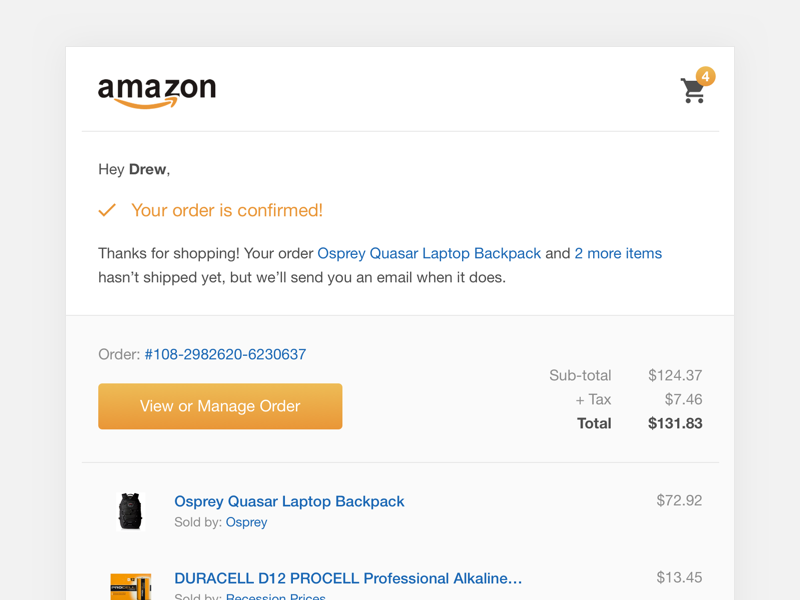
Task: Open the Duracell batteries product thumbnail
Action: (131, 587)
